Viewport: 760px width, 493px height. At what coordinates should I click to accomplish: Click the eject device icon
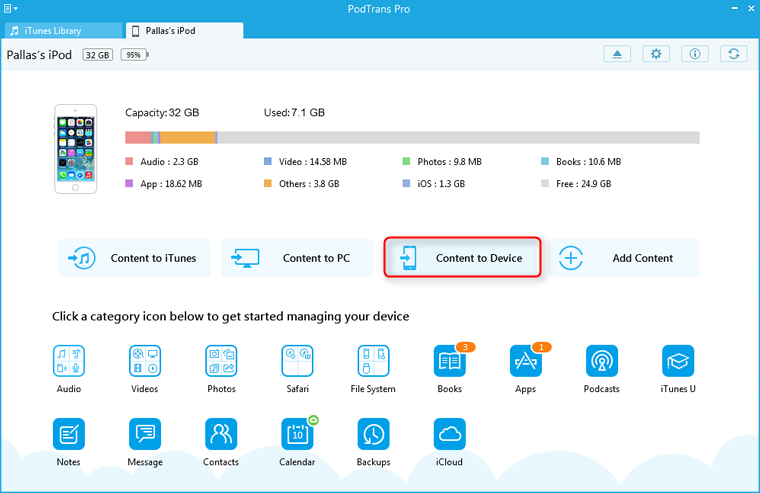(618, 54)
